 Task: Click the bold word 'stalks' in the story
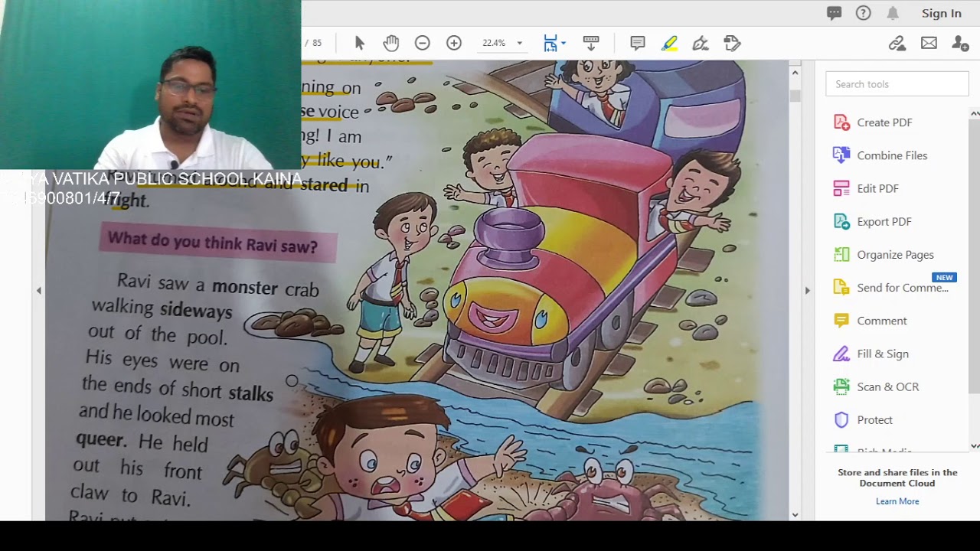tap(250, 393)
